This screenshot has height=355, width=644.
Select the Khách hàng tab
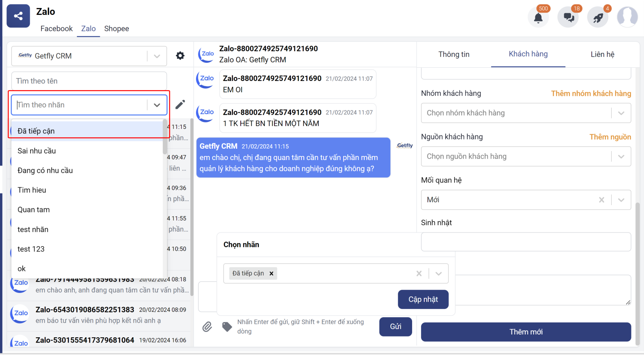click(528, 54)
